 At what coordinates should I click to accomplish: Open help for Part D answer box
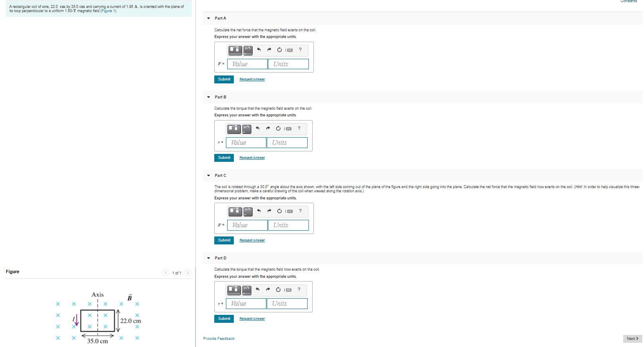point(299,289)
